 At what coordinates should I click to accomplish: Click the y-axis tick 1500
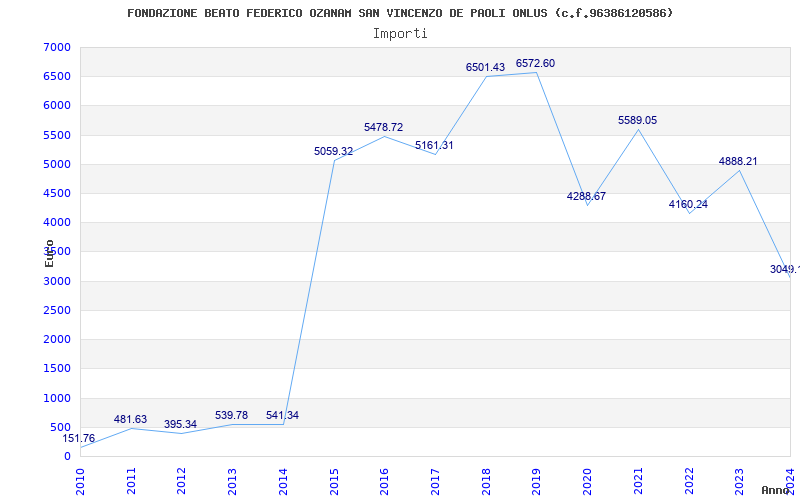57,368
